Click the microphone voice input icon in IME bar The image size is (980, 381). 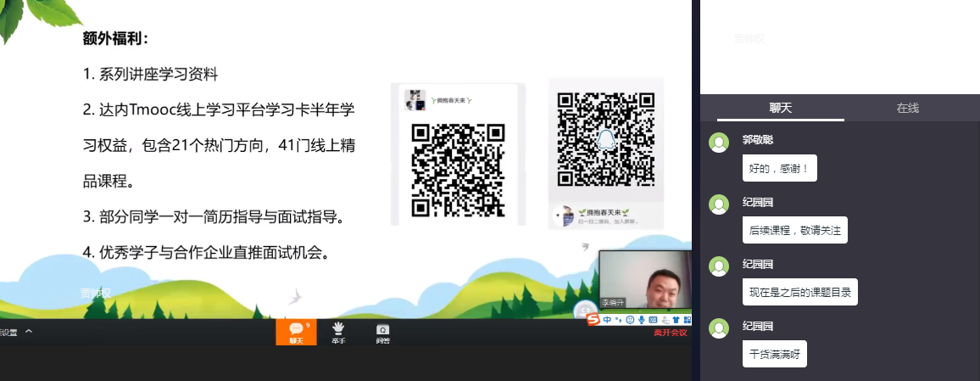641,320
